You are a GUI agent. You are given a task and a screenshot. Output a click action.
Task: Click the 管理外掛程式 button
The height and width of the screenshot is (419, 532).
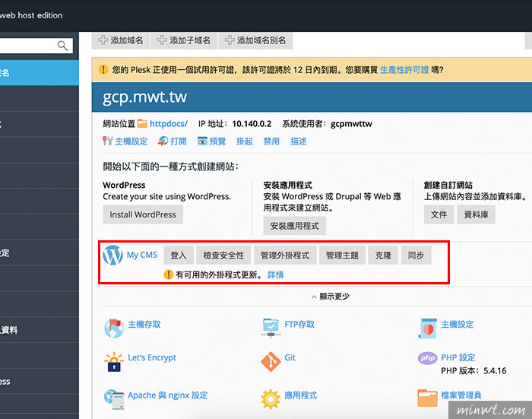[285, 256]
